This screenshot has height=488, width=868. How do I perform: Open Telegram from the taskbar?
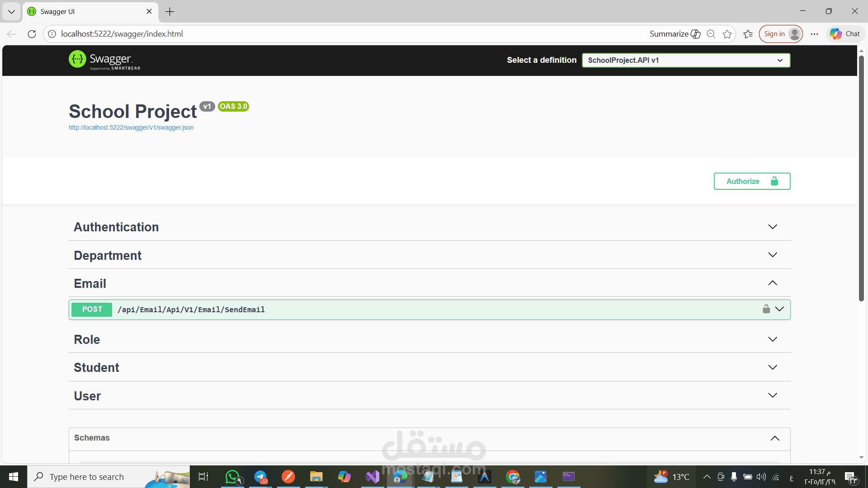coord(261,477)
